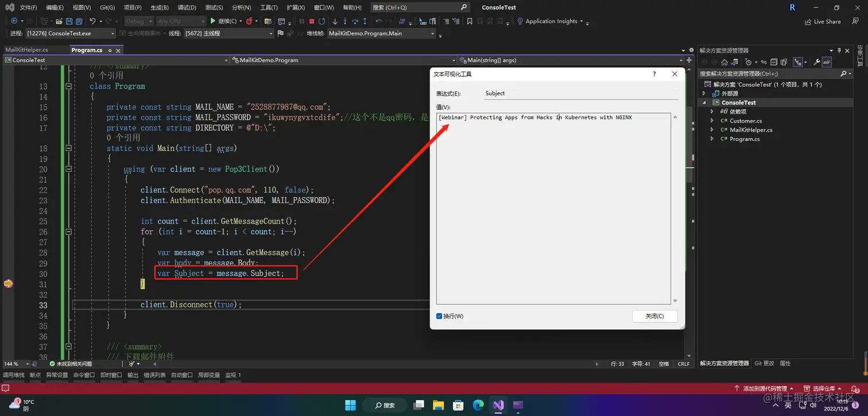Click the Step Over arrow icon

[355, 21]
